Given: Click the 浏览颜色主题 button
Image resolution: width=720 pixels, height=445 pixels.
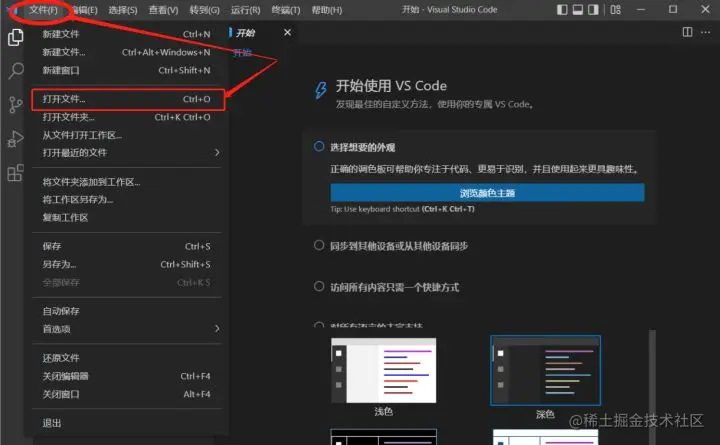Looking at the screenshot, I should (487, 193).
